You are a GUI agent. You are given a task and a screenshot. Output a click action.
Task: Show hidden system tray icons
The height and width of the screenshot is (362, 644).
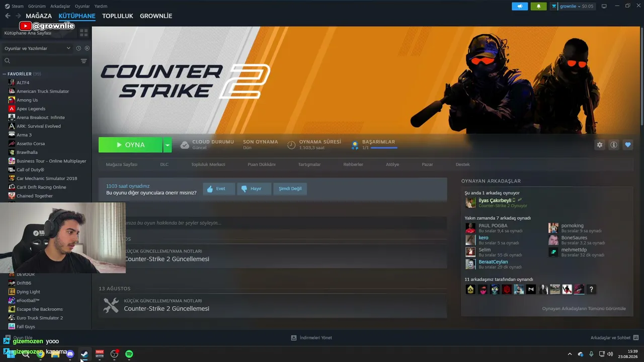(570, 354)
